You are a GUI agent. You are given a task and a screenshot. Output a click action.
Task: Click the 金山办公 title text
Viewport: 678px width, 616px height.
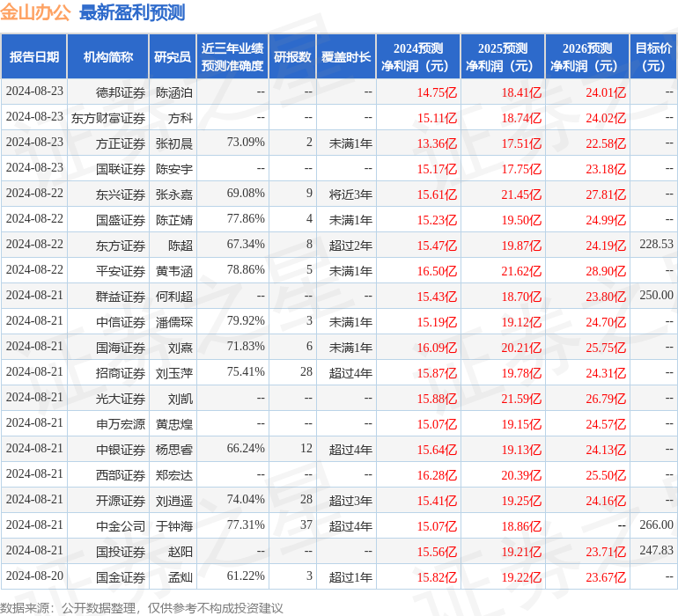pyautogui.click(x=35, y=12)
